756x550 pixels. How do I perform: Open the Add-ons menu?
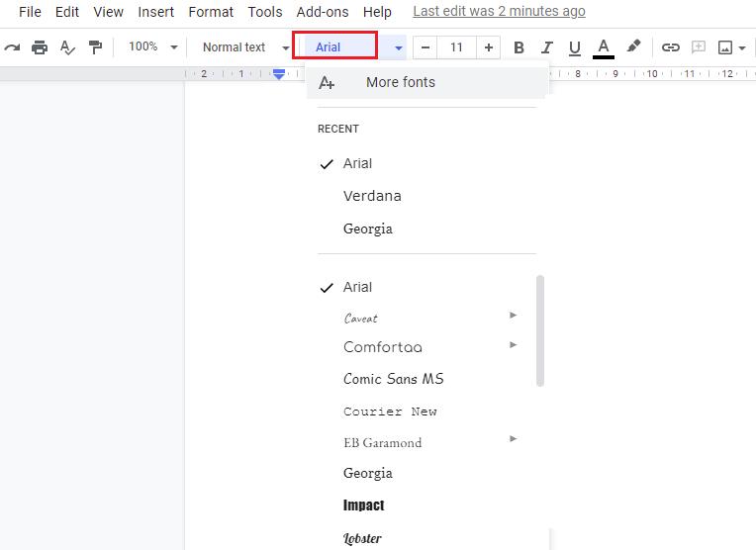(x=322, y=12)
